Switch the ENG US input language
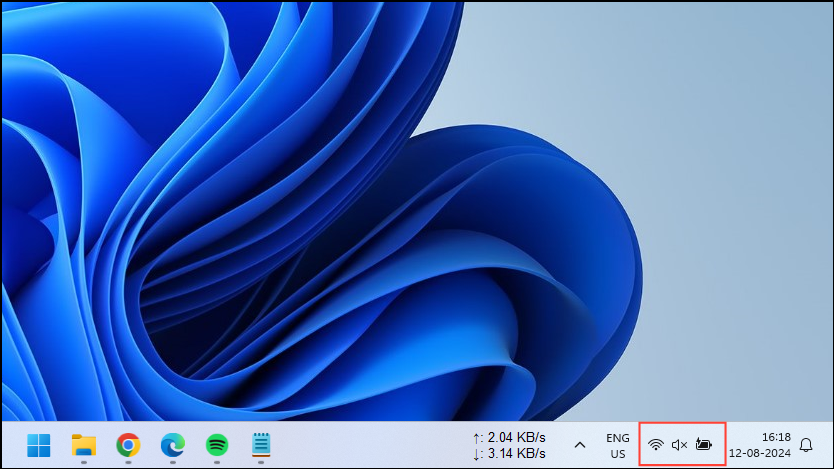This screenshot has width=834, height=469. pos(618,446)
